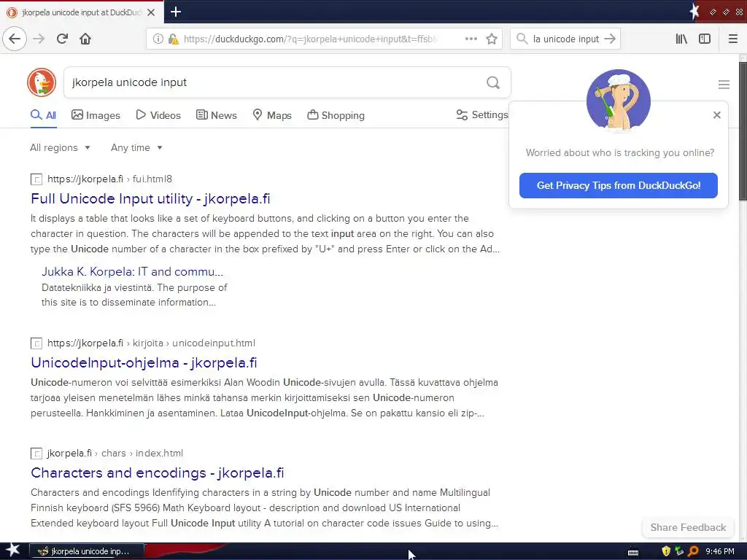Go back with the browser back arrow
The height and width of the screenshot is (560, 747).
coord(15,39)
